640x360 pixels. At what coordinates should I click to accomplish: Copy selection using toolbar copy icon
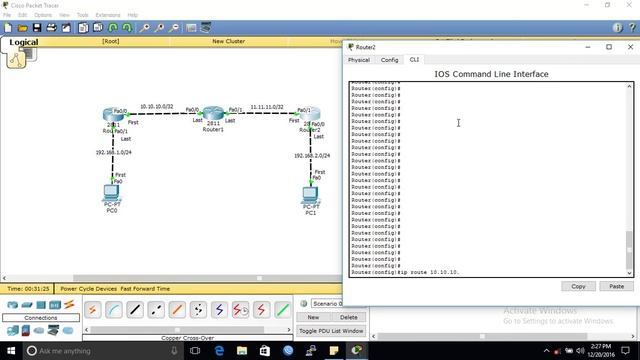83,28
